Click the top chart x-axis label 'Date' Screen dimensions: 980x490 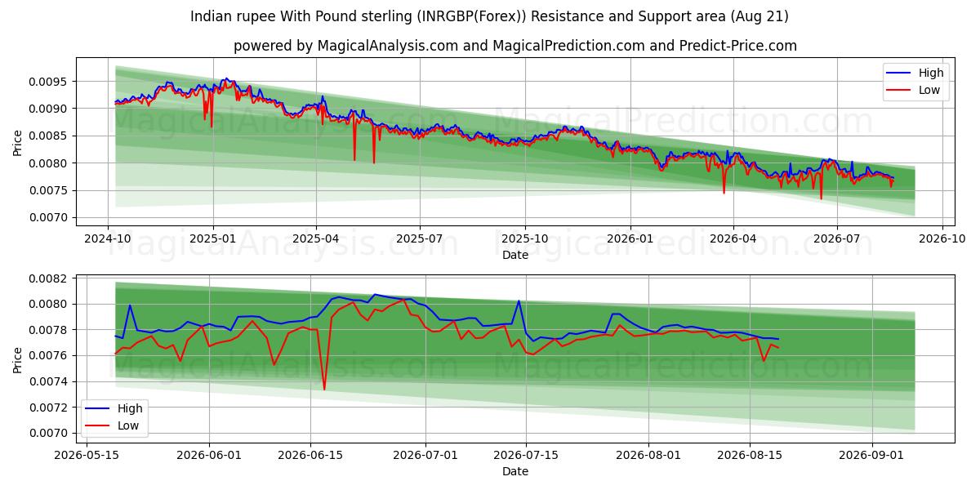(x=515, y=255)
